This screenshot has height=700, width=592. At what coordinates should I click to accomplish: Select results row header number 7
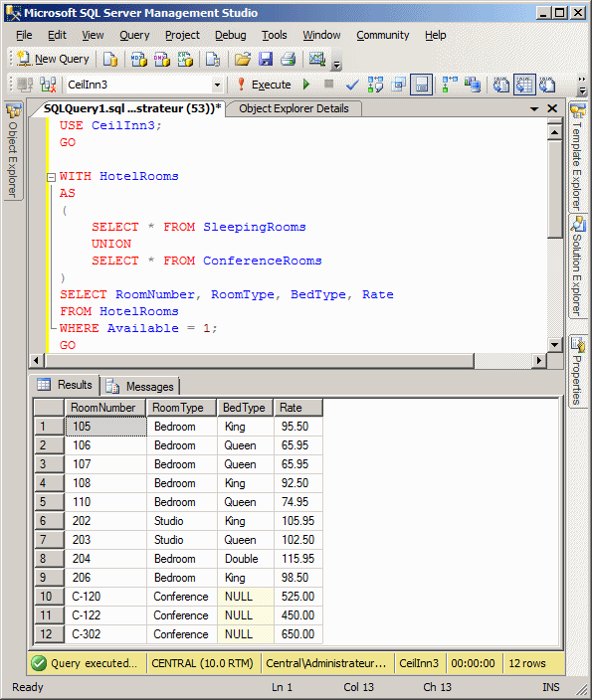point(49,540)
